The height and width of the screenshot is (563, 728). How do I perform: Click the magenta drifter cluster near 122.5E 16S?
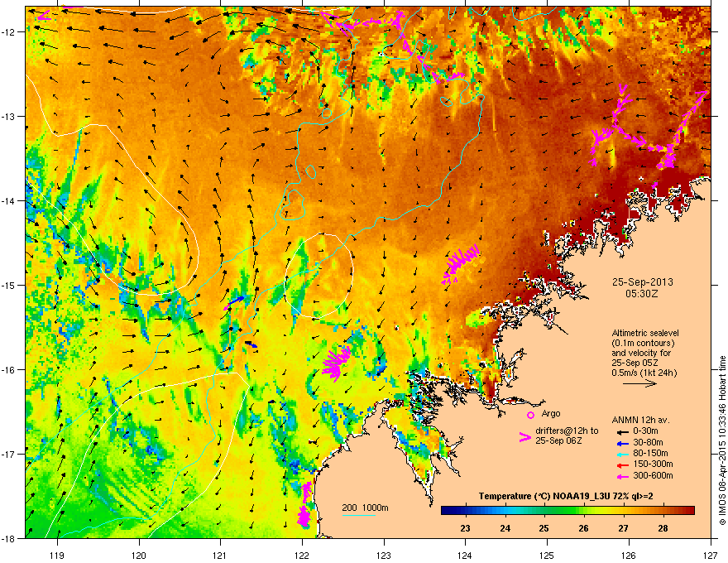[335, 363]
